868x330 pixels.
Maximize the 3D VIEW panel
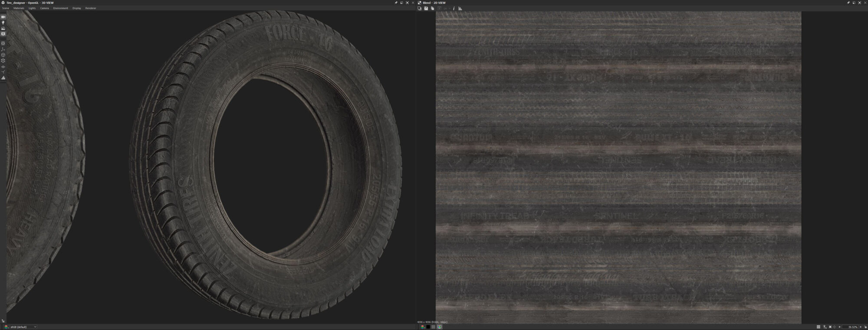click(x=407, y=3)
